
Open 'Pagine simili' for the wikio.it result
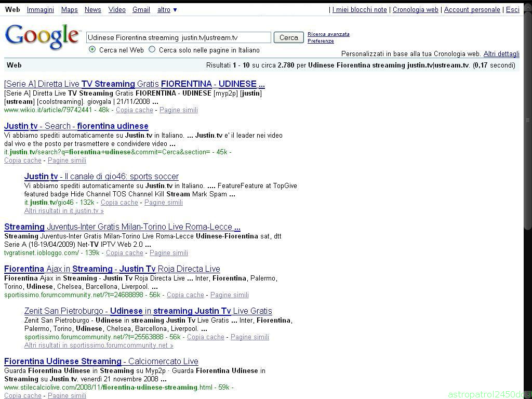179,110
